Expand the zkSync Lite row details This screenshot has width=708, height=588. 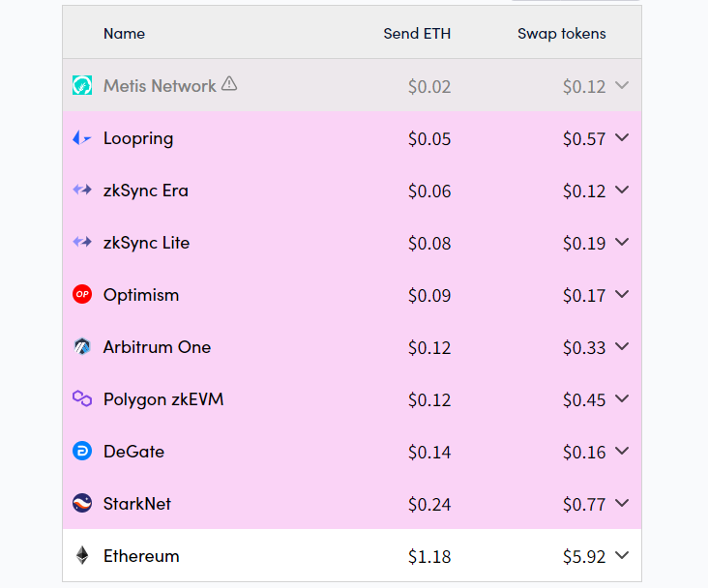622,242
